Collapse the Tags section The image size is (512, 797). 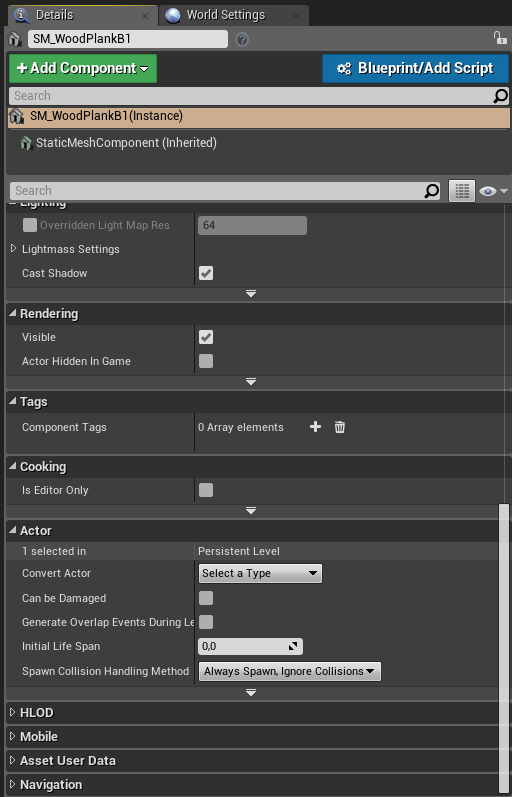13,402
